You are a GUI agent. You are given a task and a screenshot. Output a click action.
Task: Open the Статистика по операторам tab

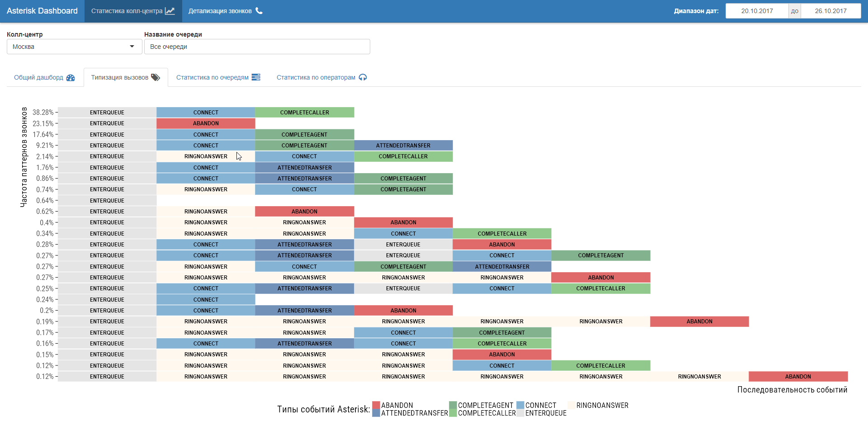click(321, 77)
